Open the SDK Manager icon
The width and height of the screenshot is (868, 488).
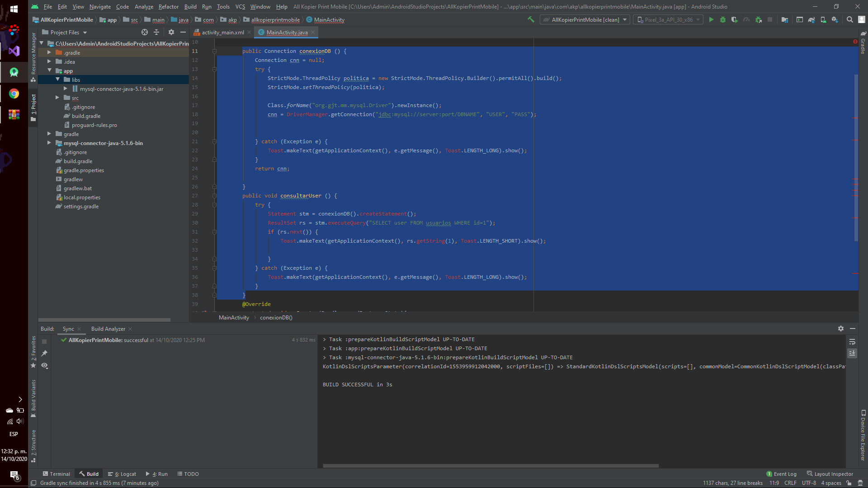[x=835, y=19]
